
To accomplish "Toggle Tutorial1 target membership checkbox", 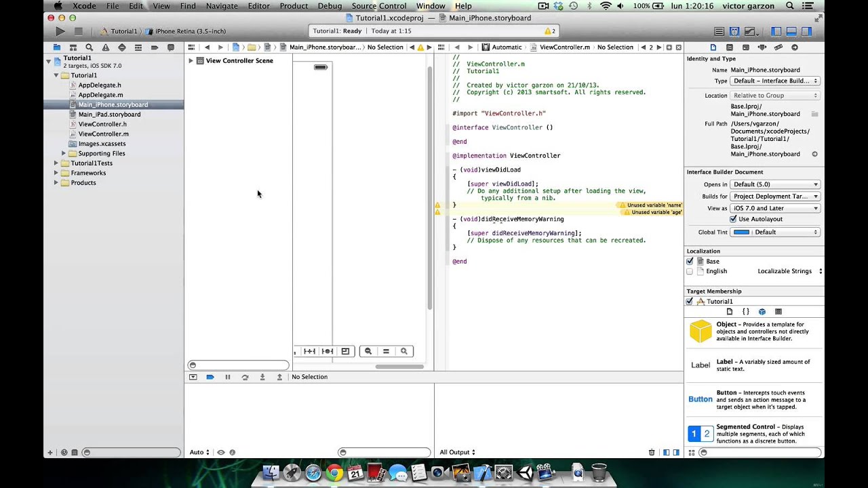I will [x=690, y=301].
